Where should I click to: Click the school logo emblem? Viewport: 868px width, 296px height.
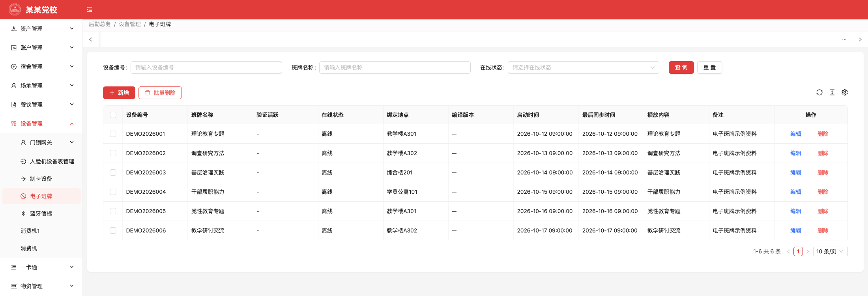pyautogui.click(x=15, y=9)
